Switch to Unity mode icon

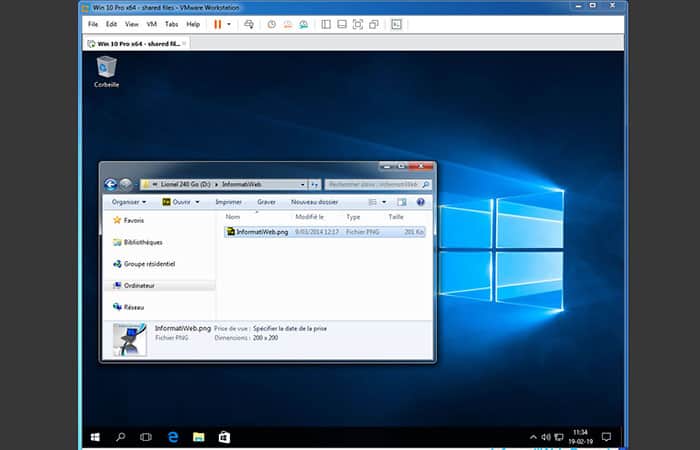374,25
